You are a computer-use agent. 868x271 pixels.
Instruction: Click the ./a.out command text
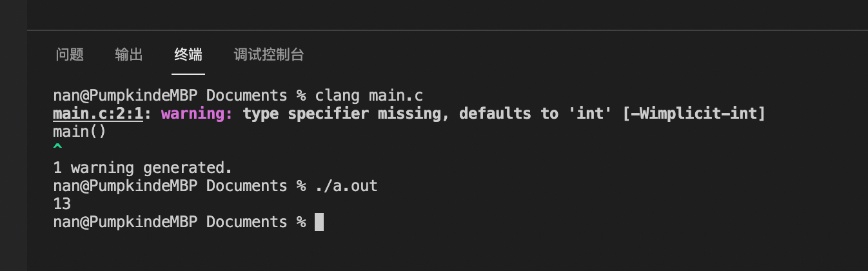tap(346, 186)
